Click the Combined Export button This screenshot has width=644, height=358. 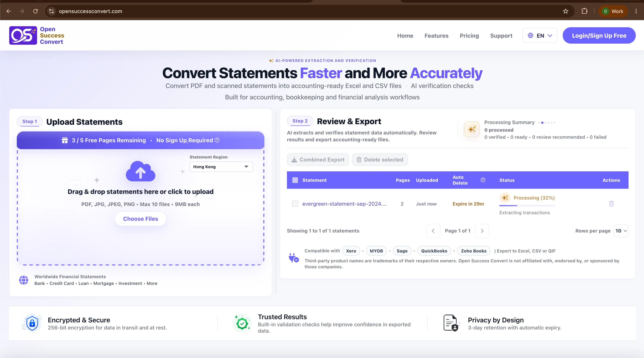(318, 159)
